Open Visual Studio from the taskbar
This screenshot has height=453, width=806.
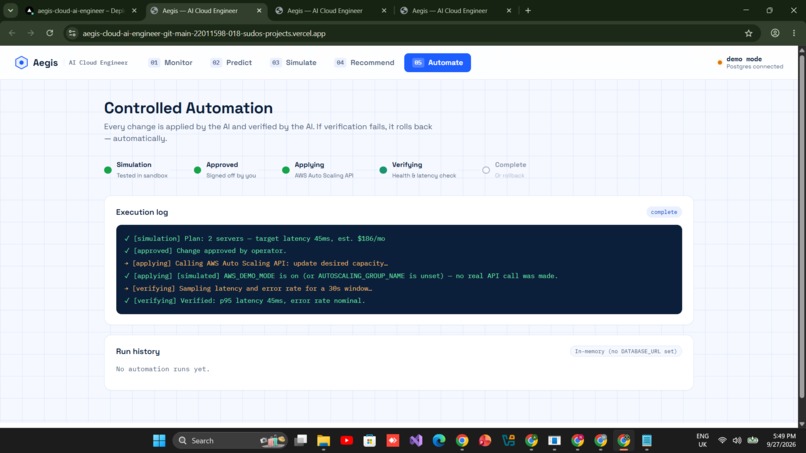(416, 441)
